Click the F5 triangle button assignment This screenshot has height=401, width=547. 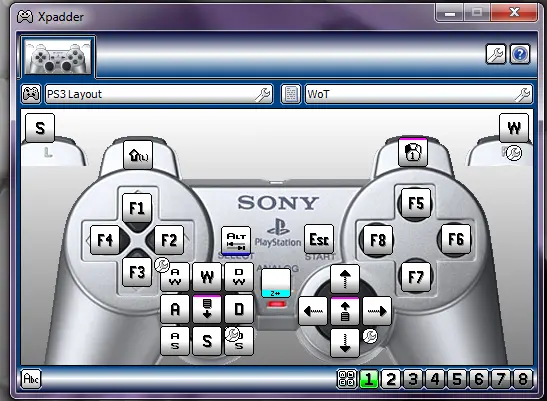[x=416, y=203]
